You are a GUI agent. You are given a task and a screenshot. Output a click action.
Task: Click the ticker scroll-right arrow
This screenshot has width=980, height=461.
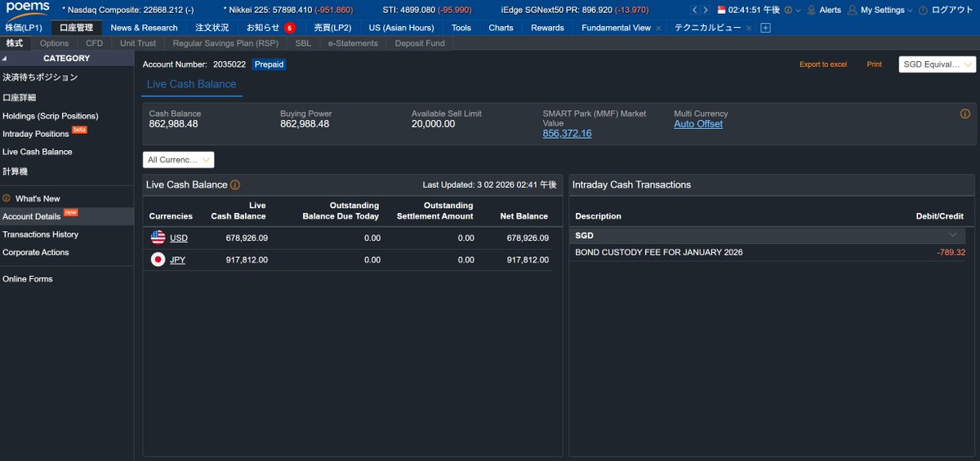coord(706,10)
